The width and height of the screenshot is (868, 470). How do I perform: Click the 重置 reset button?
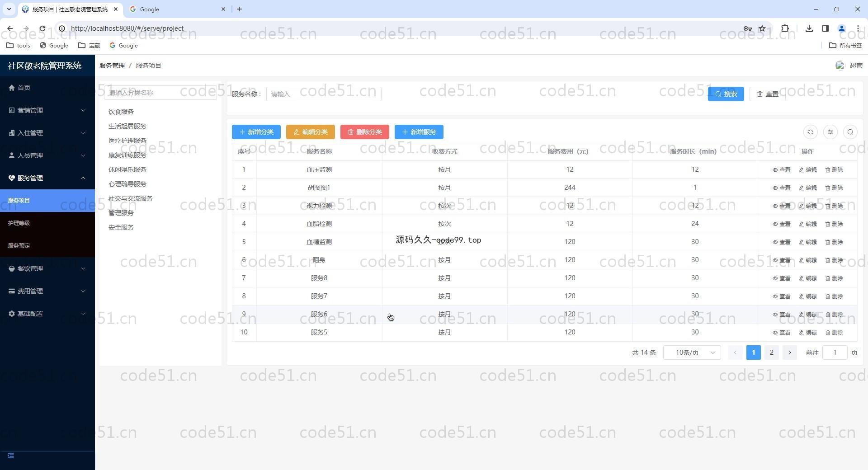pos(767,94)
